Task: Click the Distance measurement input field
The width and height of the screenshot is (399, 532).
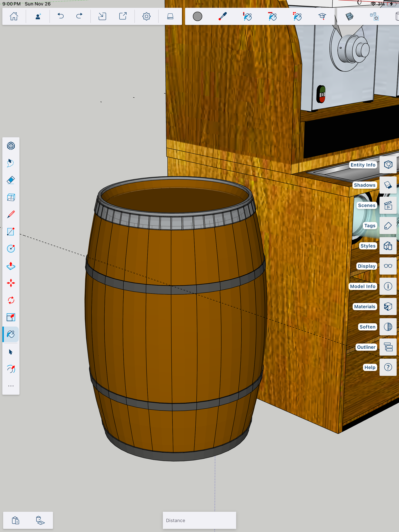Action: point(199,520)
